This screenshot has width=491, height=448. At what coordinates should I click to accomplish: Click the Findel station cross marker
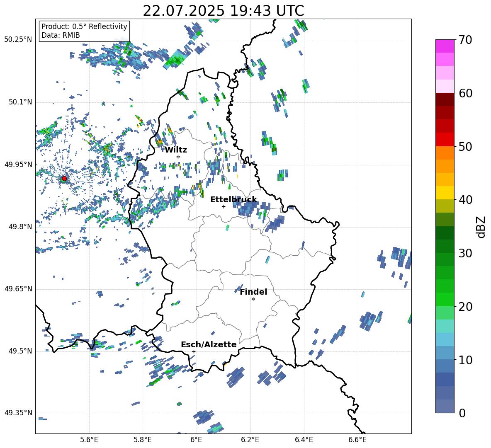point(253,299)
